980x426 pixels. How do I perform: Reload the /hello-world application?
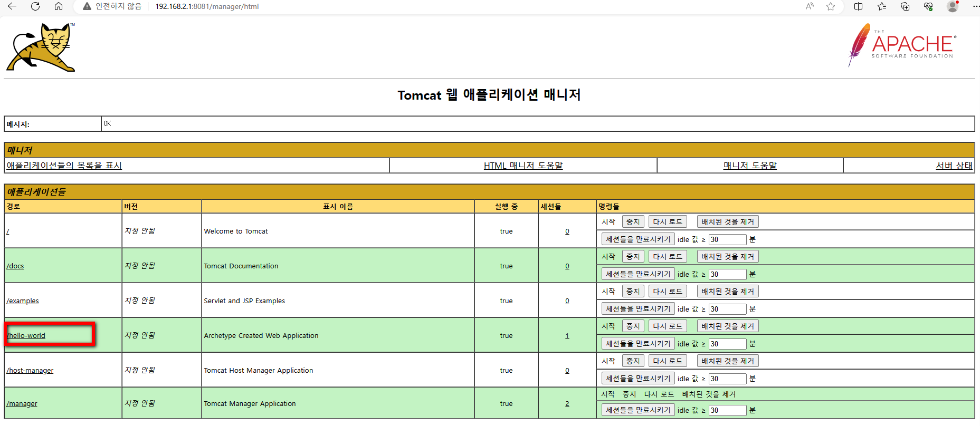tap(668, 326)
